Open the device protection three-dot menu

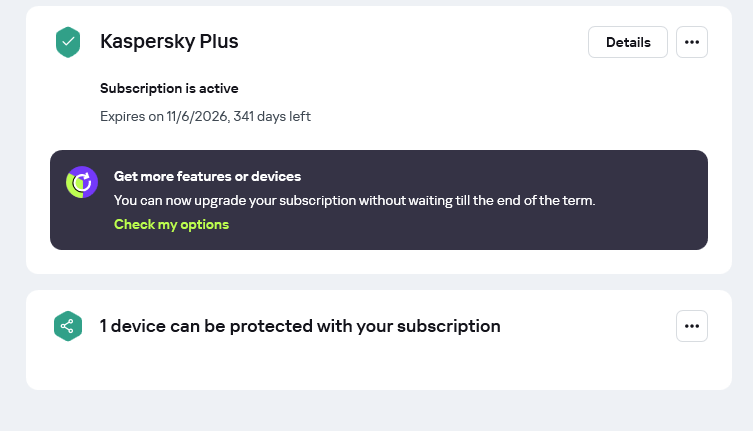tap(692, 326)
